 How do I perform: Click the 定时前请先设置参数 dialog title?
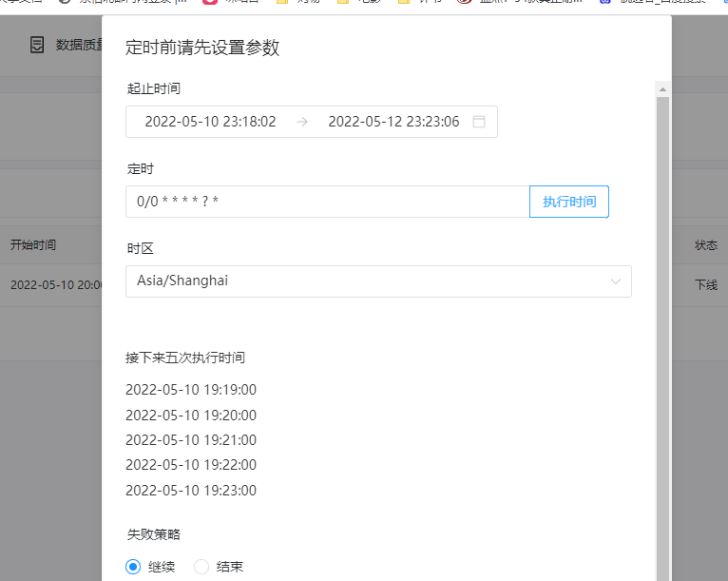point(202,48)
